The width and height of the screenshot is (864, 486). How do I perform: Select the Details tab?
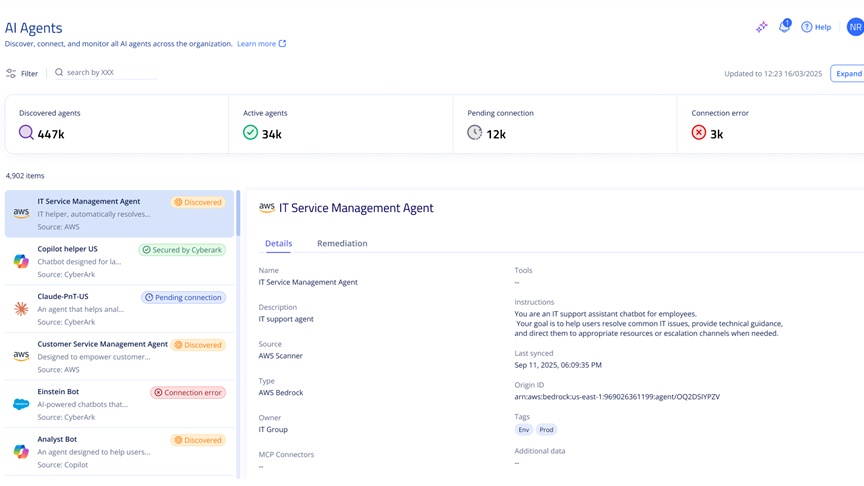click(278, 243)
